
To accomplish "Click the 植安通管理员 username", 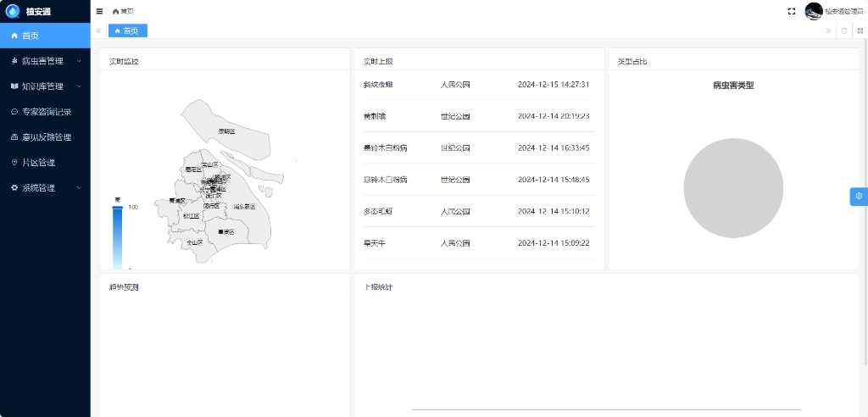I will coord(844,11).
